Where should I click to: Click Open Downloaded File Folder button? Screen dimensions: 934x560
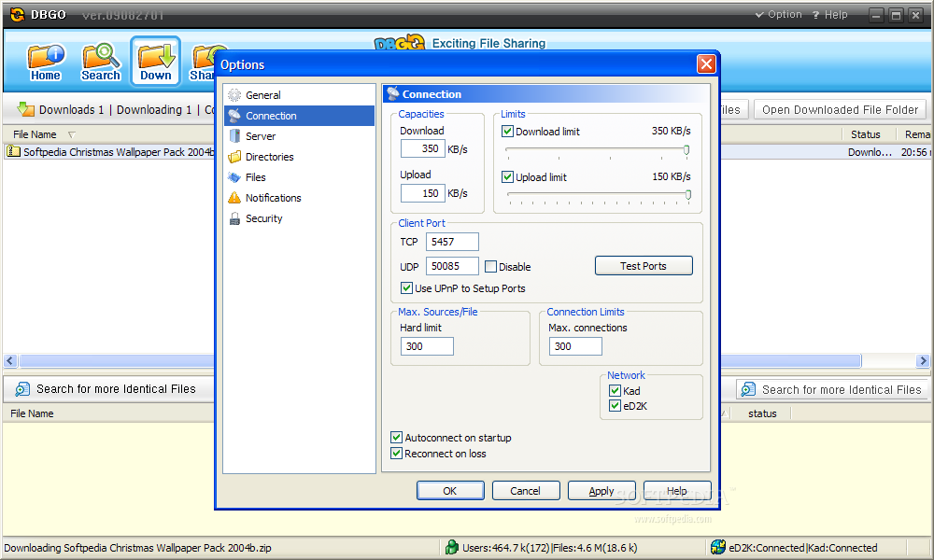coord(840,109)
